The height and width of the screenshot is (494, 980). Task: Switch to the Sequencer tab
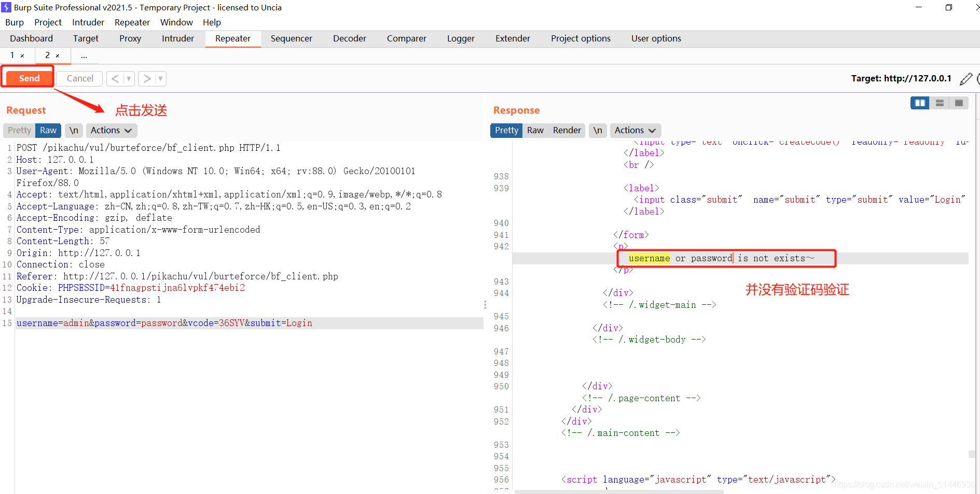[x=292, y=38]
